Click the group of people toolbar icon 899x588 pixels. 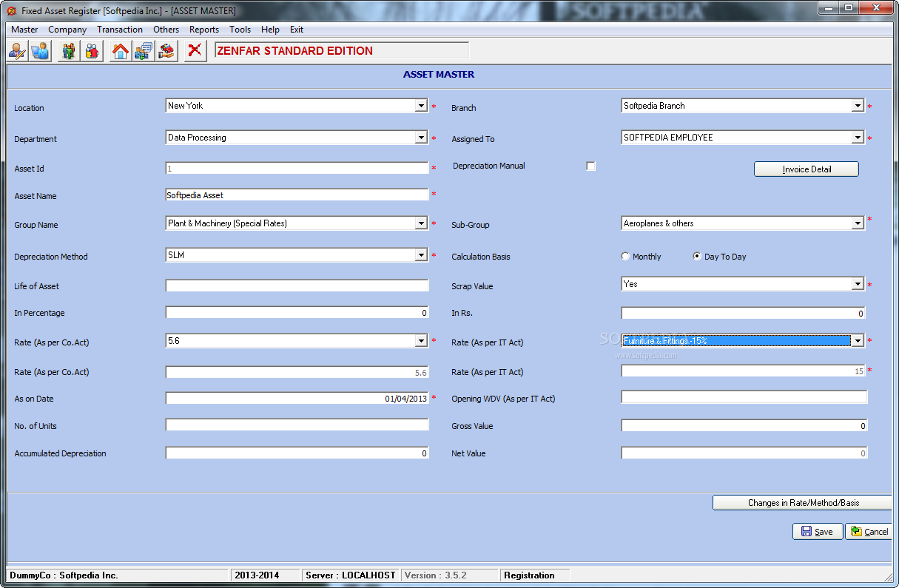click(x=69, y=51)
